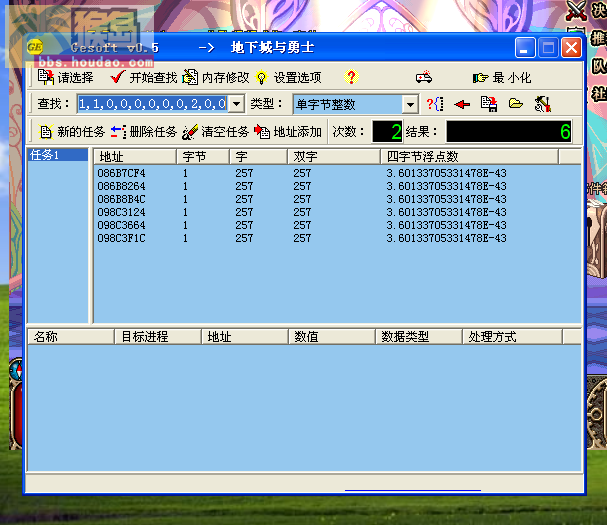Click the 最小化 minimize-to-tray button

[502, 78]
